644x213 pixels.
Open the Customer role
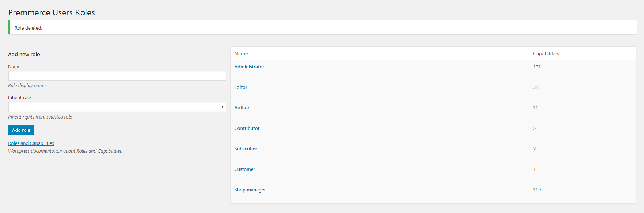coord(245,169)
